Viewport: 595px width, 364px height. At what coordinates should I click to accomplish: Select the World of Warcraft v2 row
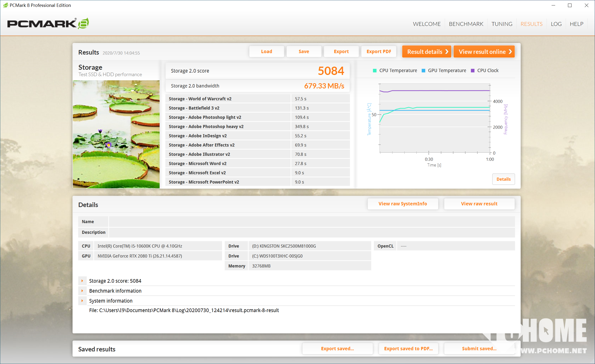pos(257,99)
